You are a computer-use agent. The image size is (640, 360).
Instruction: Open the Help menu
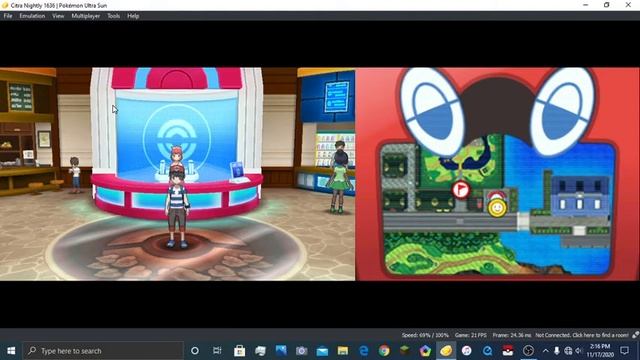(x=133, y=16)
